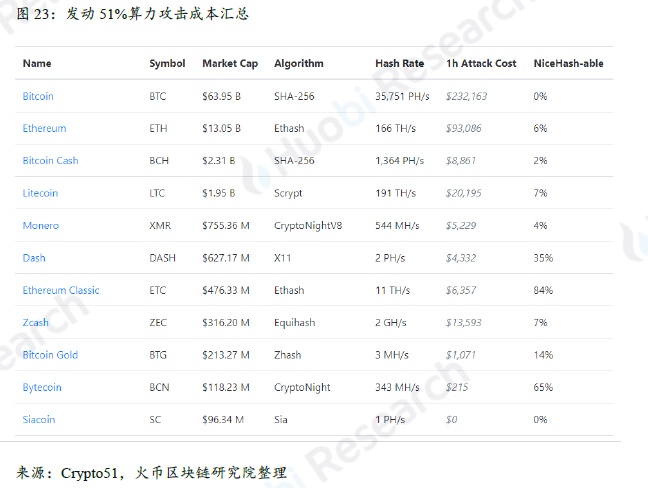Click the 14% NiceHash-able value
The image size is (648, 488).
pyautogui.click(x=543, y=355)
